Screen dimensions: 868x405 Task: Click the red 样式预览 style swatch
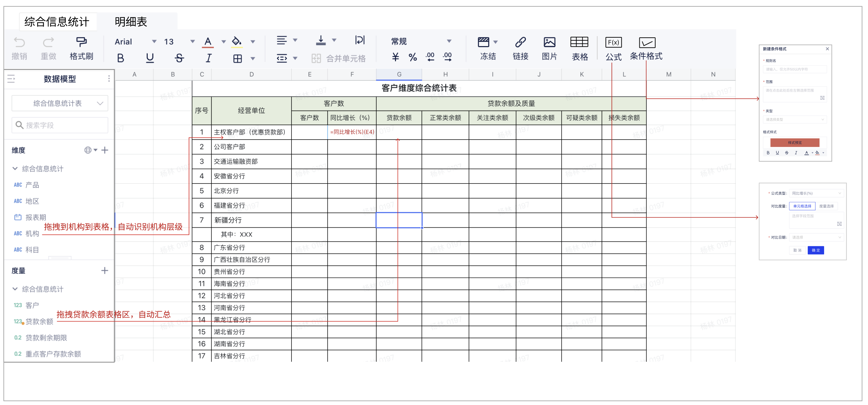coord(794,143)
